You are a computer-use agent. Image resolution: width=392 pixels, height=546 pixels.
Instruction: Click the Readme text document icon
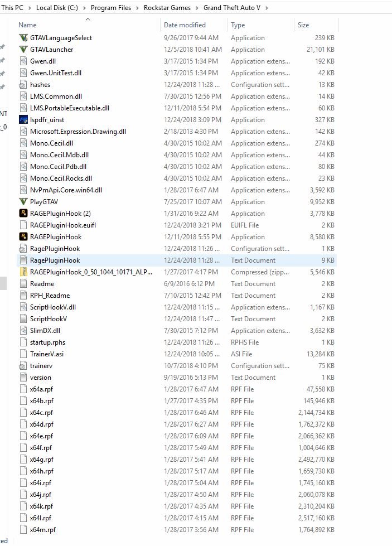23,284
